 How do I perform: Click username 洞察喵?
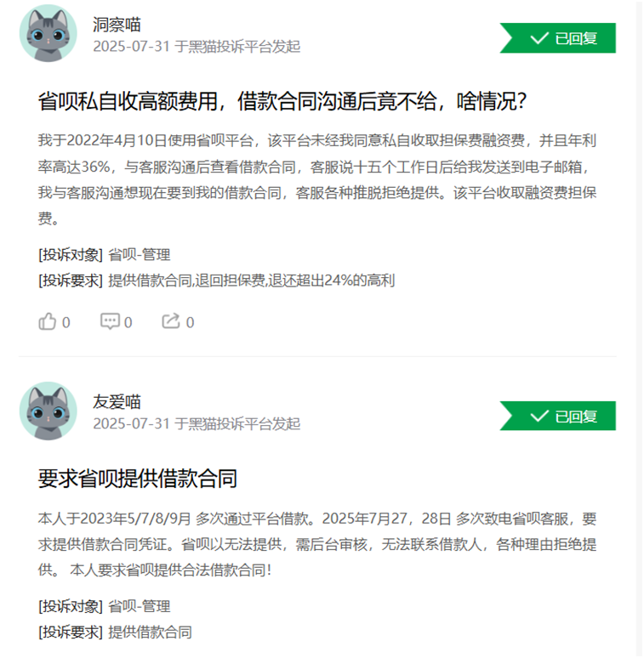117,25
